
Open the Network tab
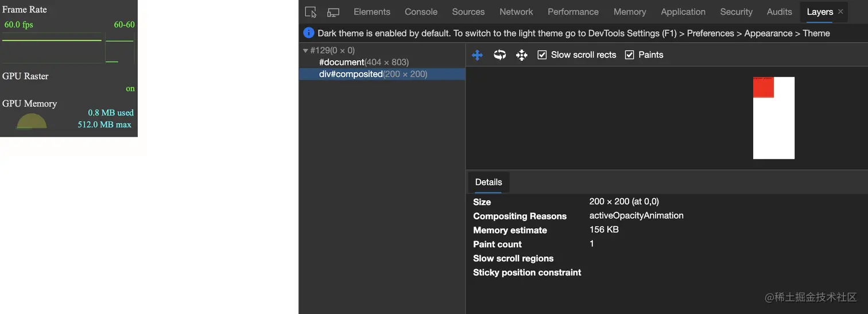tap(516, 12)
